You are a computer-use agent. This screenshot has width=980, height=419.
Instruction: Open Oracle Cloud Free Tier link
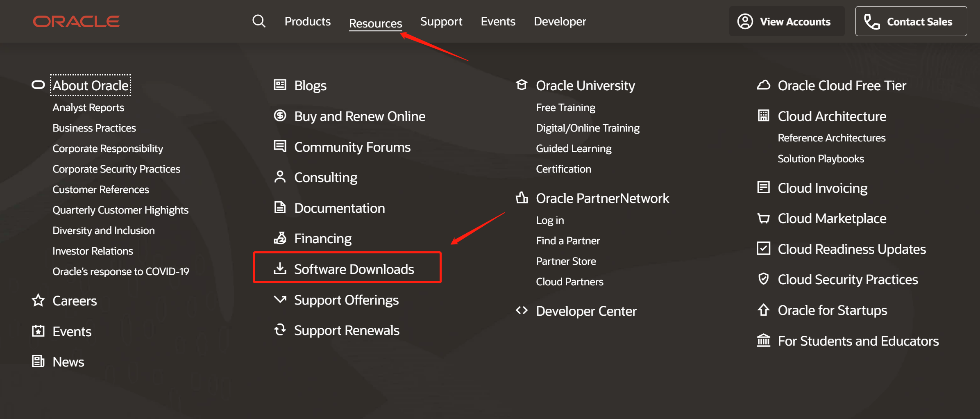(x=842, y=85)
